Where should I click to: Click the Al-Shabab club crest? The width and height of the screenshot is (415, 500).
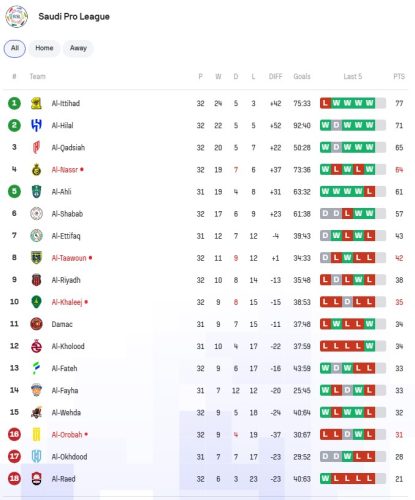(x=36, y=214)
